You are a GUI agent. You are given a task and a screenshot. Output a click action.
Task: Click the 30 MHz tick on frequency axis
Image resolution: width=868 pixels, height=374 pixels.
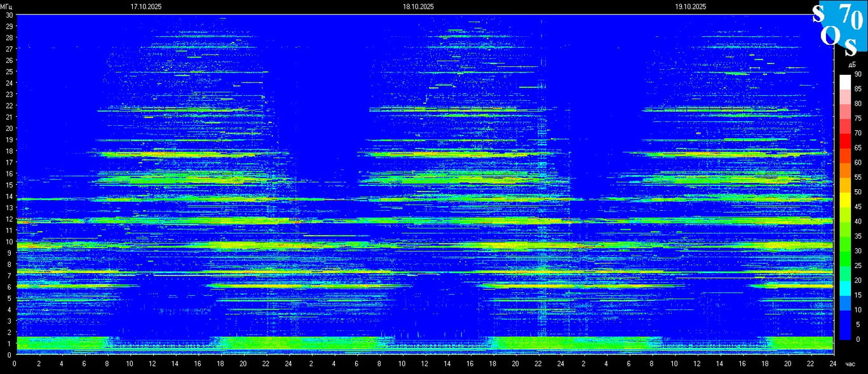[x=9, y=15]
